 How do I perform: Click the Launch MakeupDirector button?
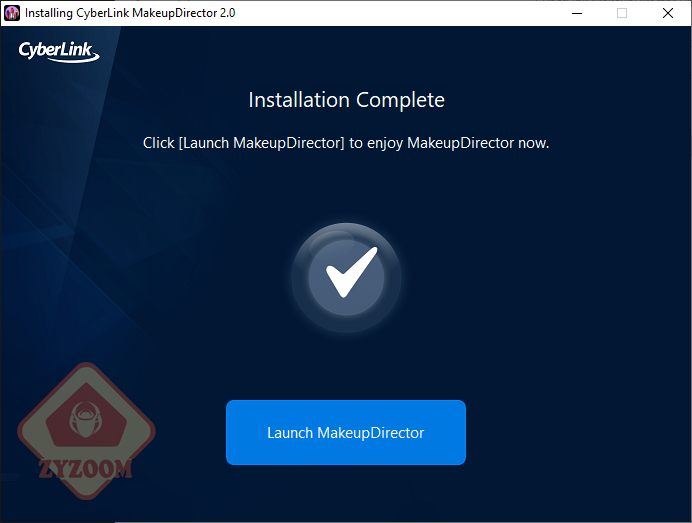[x=346, y=432]
